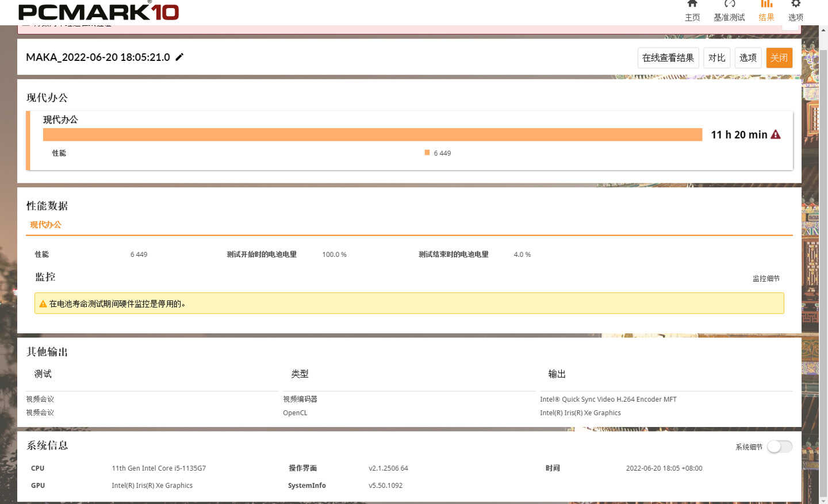
Task: Close the result with orange 关闭 button
Action: [x=779, y=57]
